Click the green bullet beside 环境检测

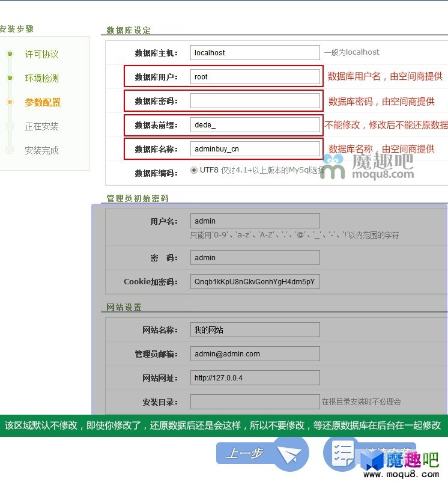(10, 78)
